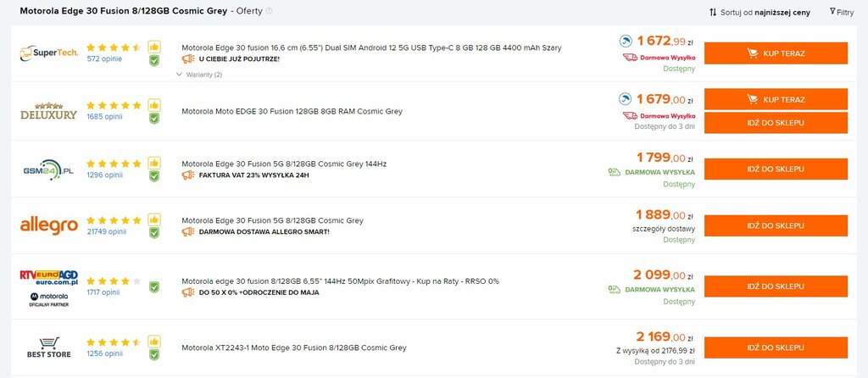The width and height of the screenshot is (868, 378).
Task: Click the help icon next to Oferty
Action: (x=269, y=11)
